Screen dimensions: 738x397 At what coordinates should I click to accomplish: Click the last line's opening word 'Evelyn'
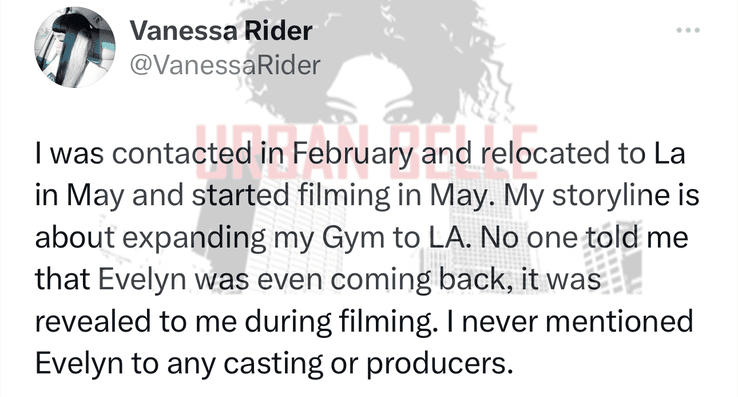pyautogui.click(x=79, y=364)
